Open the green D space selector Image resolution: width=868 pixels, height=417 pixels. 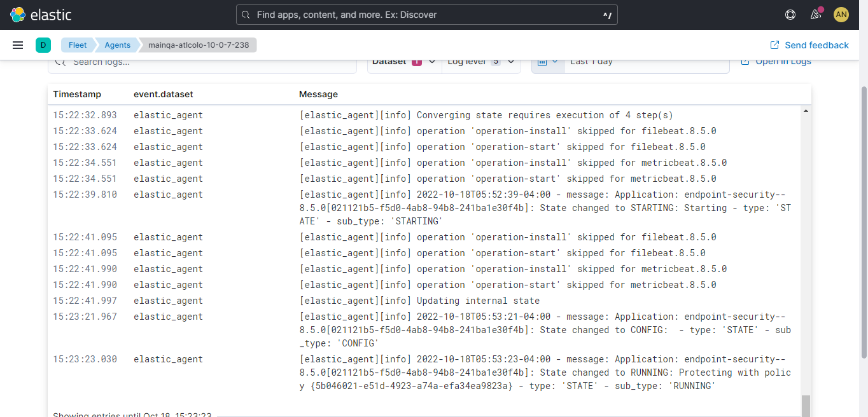(43, 45)
